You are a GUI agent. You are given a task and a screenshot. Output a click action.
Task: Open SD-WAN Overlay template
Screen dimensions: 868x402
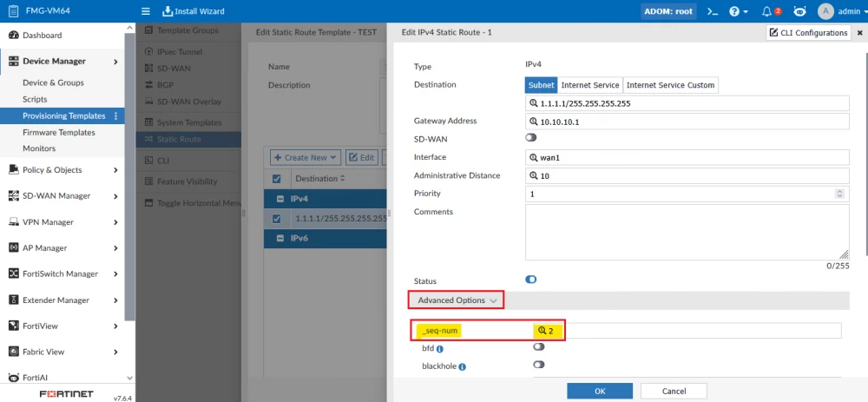coord(187,102)
